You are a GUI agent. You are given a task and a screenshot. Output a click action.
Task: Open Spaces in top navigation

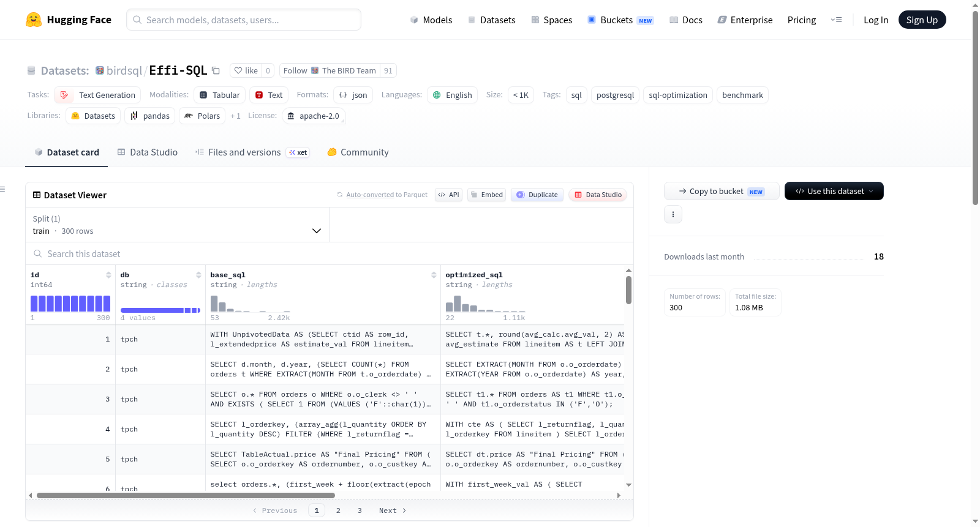[551, 20]
